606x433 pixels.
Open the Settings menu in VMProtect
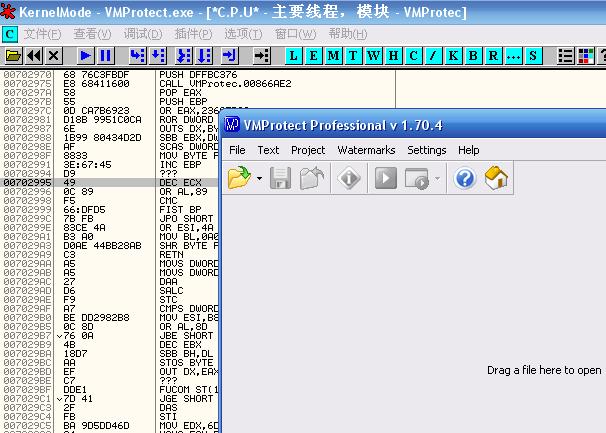point(427,150)
